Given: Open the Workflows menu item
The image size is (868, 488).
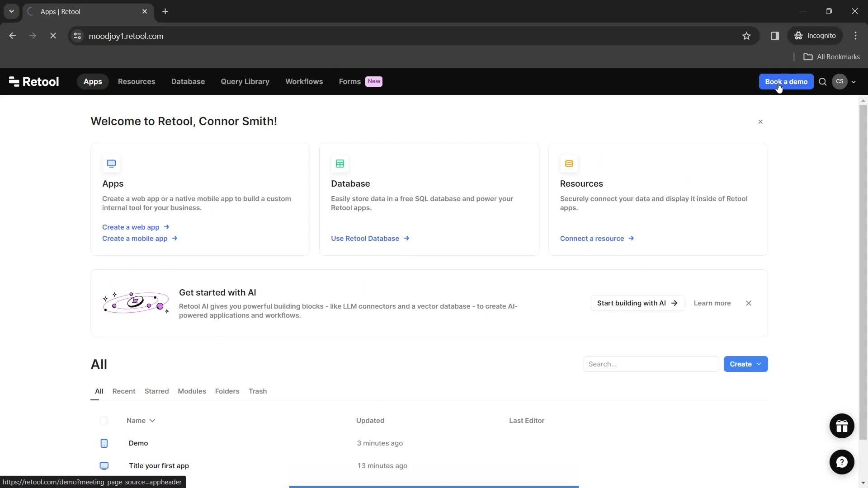Looking at the screenshot, I should (305, 82).
